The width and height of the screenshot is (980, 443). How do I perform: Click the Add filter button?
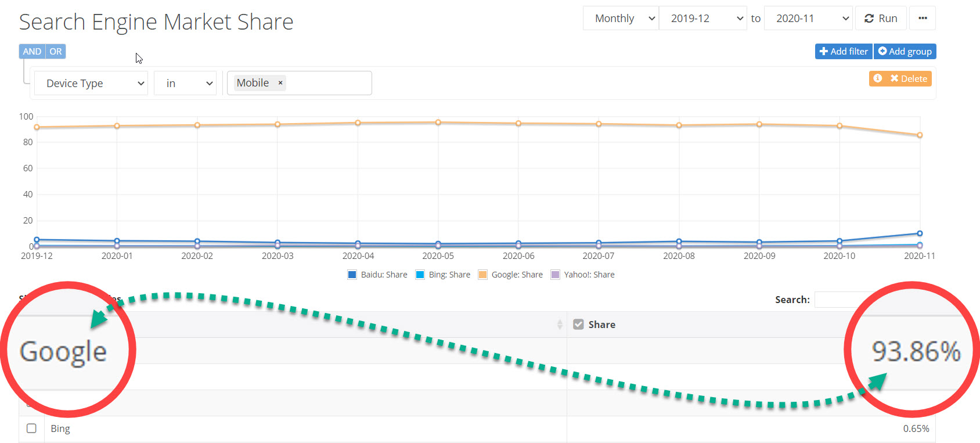[x=844, y=52]
